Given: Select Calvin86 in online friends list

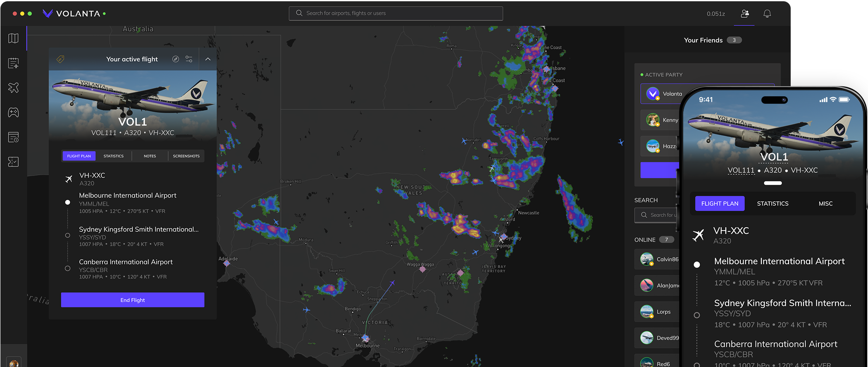Looking at the screenshot, I should pyautogui.click(x=659, y=259).
